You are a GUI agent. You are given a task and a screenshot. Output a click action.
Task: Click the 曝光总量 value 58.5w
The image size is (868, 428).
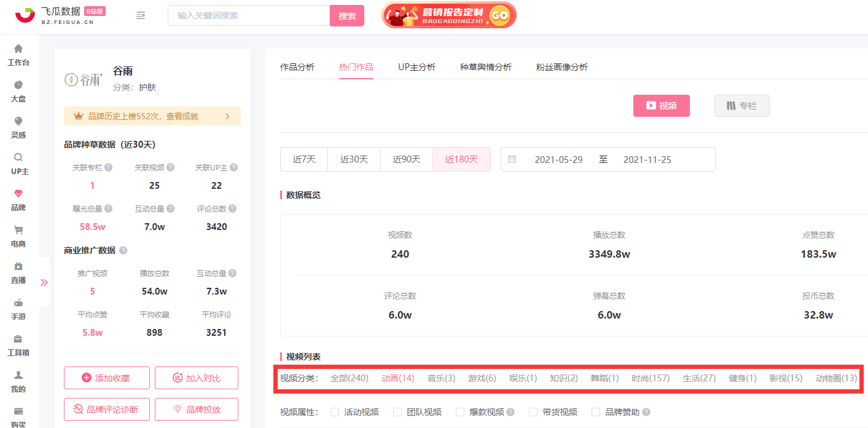click(x=92, y=227)
